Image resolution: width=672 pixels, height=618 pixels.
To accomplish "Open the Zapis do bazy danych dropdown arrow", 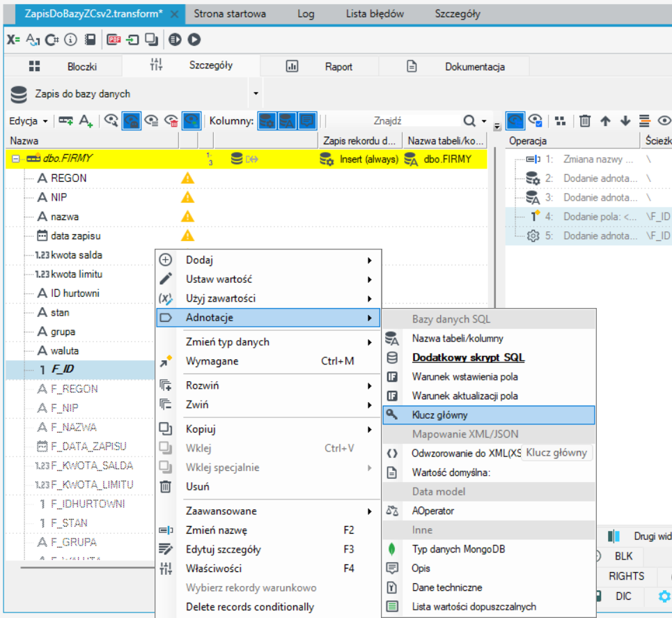I will coord(256,93).
